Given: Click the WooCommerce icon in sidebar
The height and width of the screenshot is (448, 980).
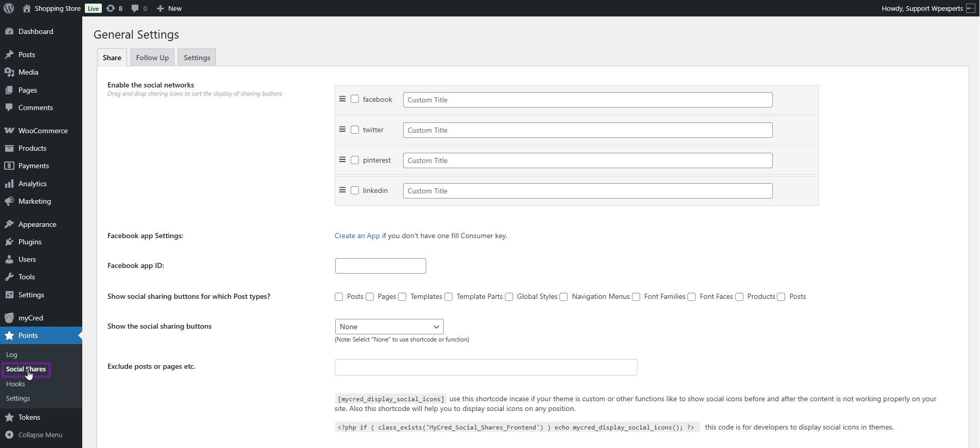Looking at the screenshot, I should tap(9, 131).
